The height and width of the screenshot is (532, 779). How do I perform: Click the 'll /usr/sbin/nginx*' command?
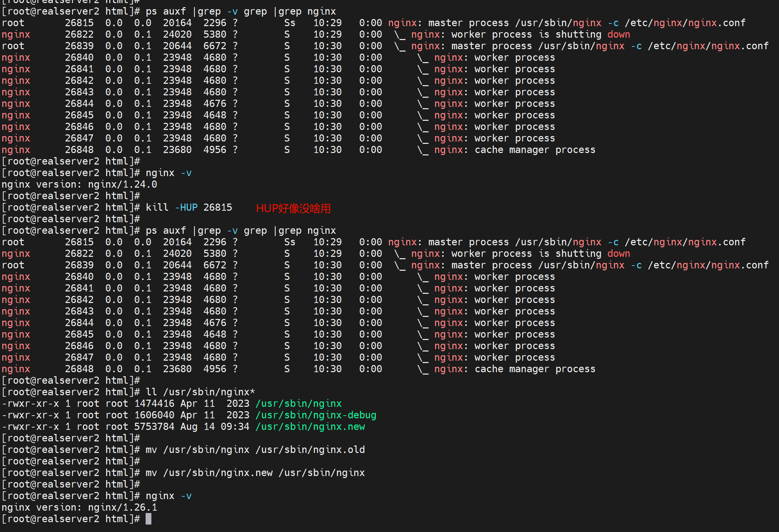pos(200,392)
